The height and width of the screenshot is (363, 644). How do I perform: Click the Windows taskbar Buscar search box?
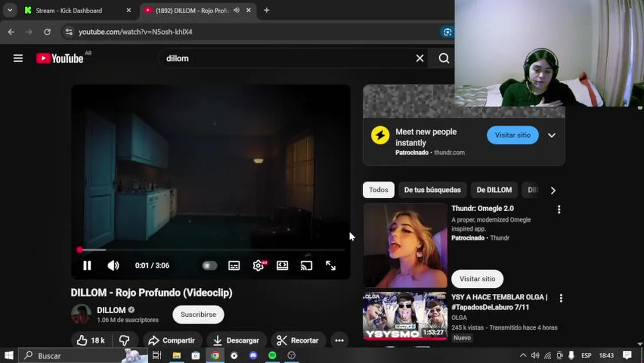(83, 355)
